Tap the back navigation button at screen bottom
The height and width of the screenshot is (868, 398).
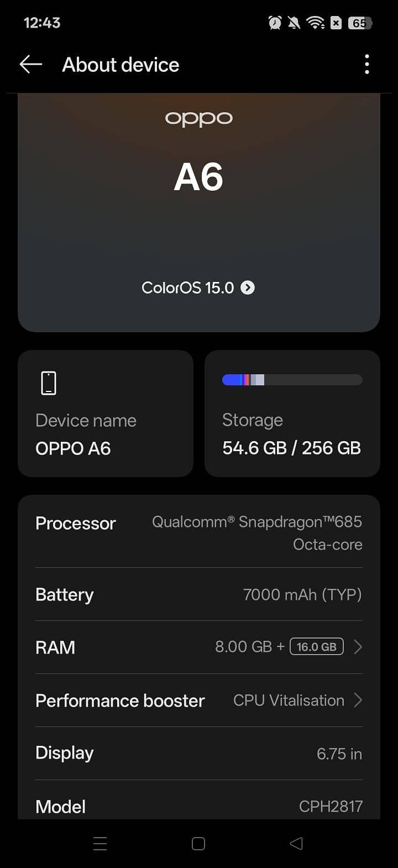(296, 844)
